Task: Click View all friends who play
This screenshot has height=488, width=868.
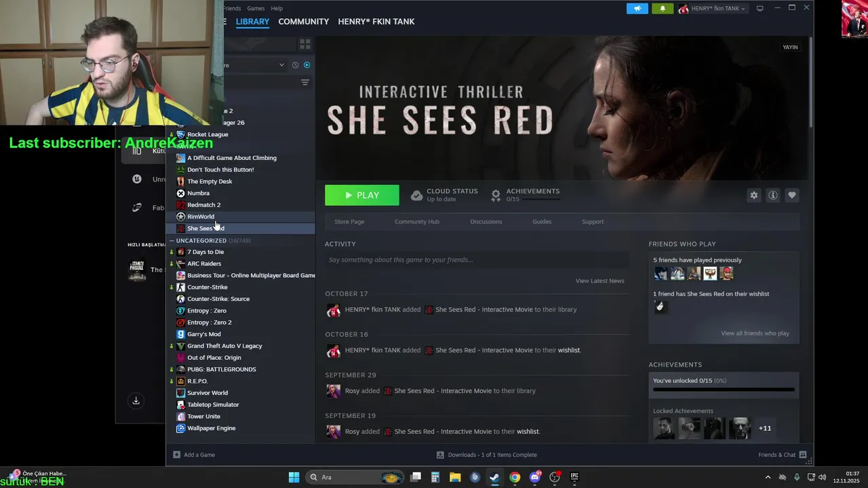Action: coord(755,333)
